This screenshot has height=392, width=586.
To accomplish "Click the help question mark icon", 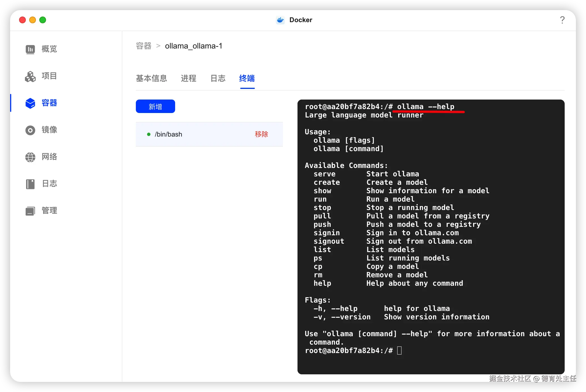I will tap(562, 20).
